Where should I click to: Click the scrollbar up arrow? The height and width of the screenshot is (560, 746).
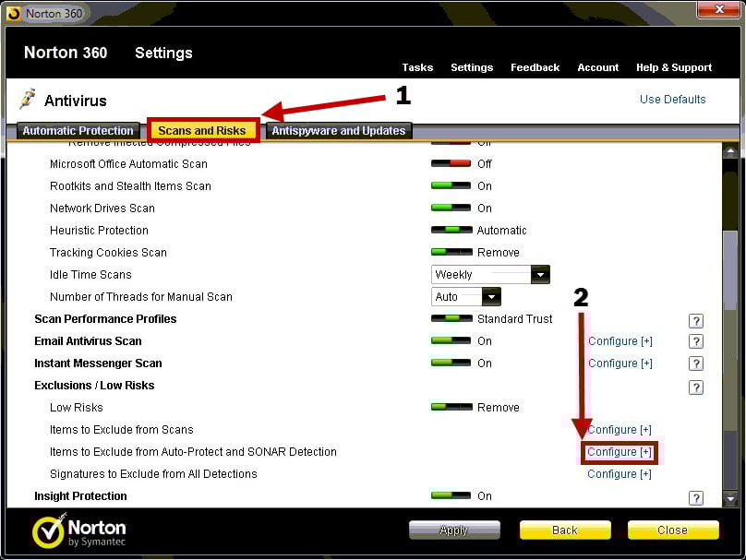[730, 151]
